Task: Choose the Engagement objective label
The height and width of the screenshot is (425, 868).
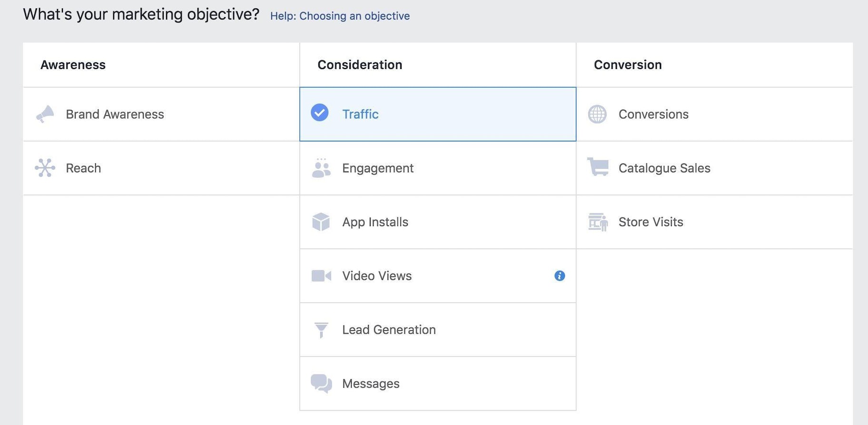Action: (378, 168)
